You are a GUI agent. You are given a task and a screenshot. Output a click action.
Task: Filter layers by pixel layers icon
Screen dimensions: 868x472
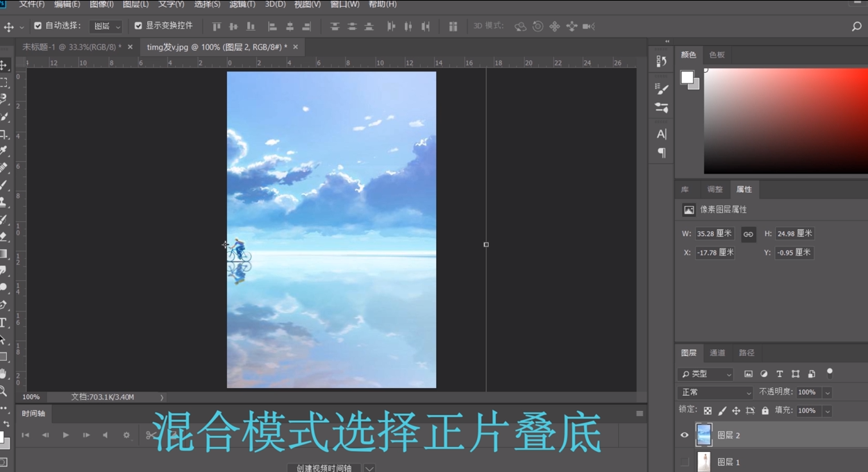coord(748,374)
